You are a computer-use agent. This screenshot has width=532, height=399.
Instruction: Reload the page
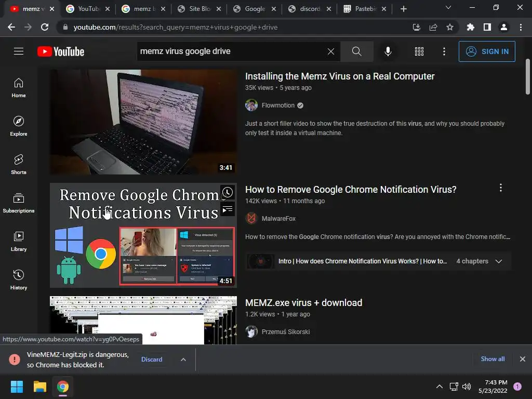coord(45,27)
